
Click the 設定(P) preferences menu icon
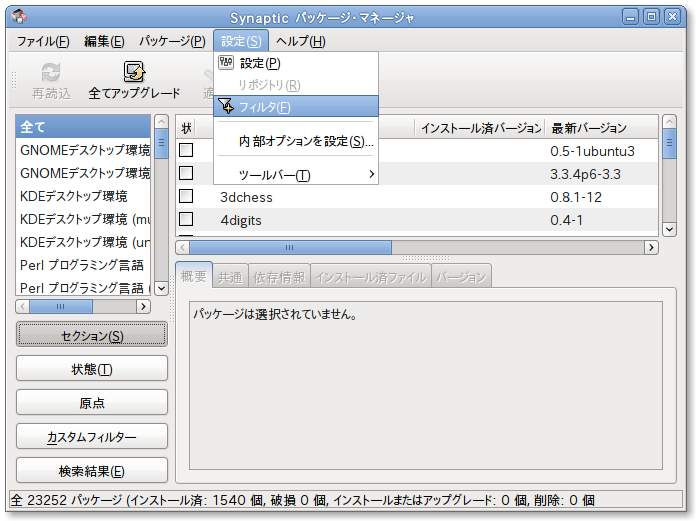pyautogui.click(x=226, y=63)
